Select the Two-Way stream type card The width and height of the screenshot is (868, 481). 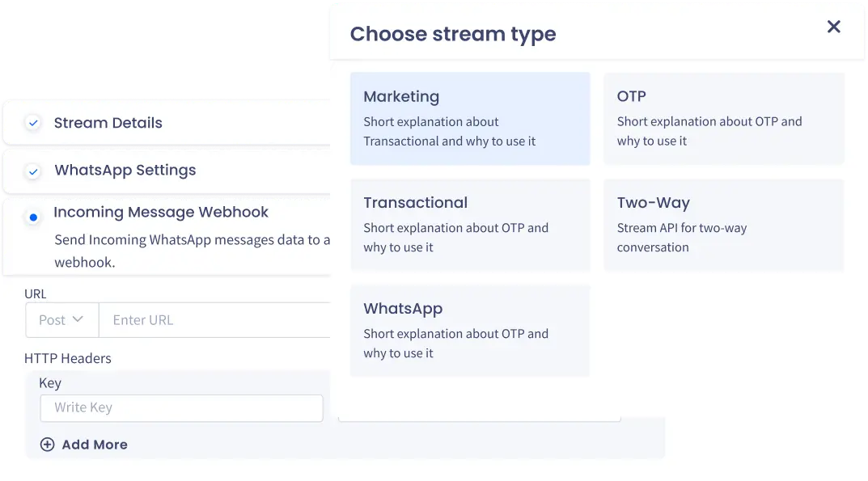point(724,225)
